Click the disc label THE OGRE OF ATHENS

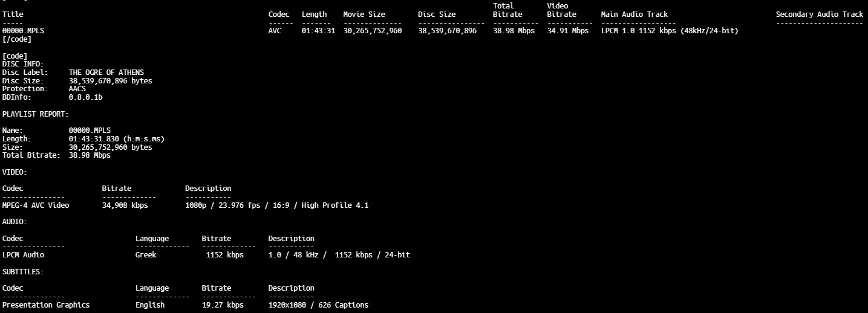pos(106,73)
